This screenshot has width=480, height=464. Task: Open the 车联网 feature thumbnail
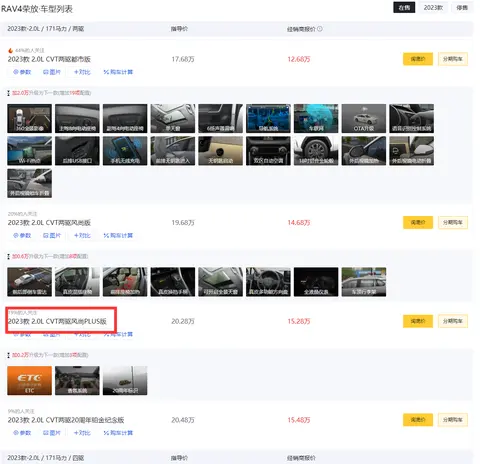tap(316, 118)
